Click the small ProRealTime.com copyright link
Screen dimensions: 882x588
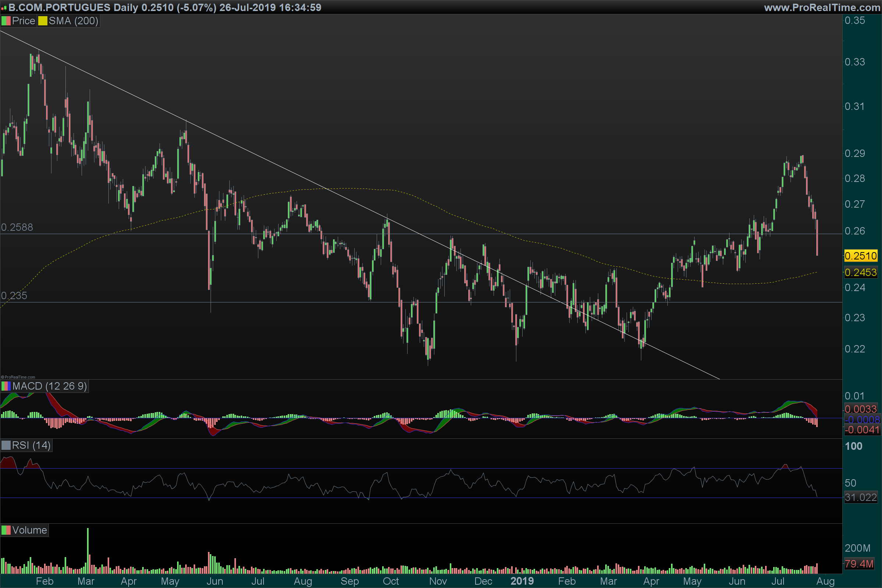(18, 377)
